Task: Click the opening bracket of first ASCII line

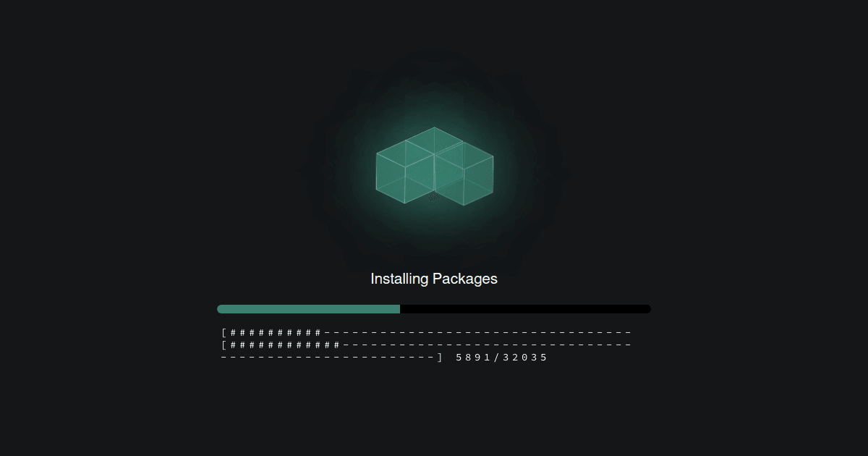Action: [x=224, y=333]
